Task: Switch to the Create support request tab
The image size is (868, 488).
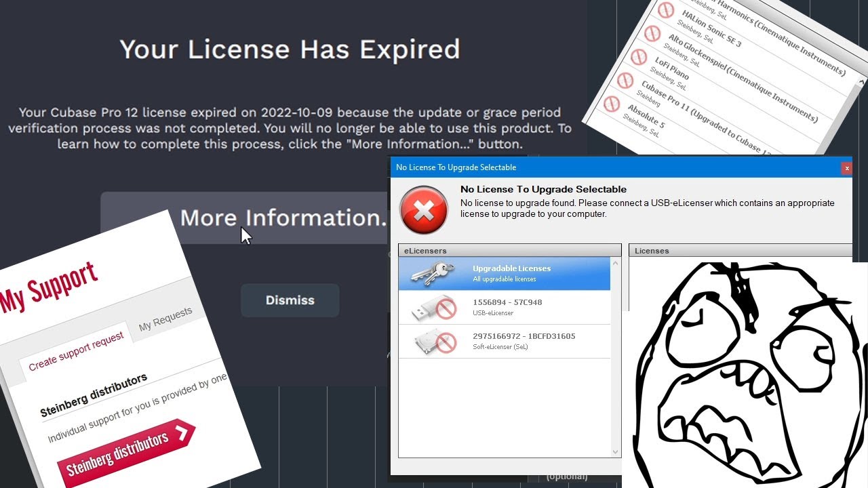Action: [77, 350]
